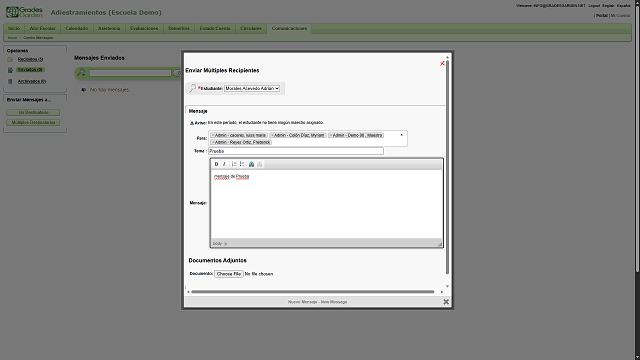Open the Estudiante dropdown

pos(252,88)
